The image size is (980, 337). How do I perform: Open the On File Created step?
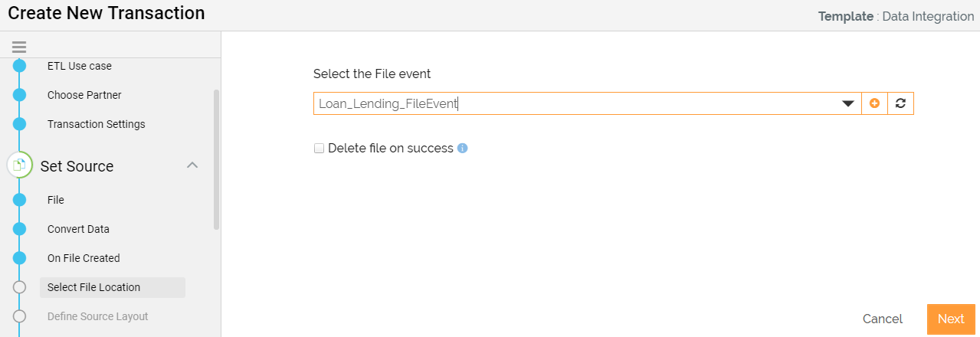84,258
